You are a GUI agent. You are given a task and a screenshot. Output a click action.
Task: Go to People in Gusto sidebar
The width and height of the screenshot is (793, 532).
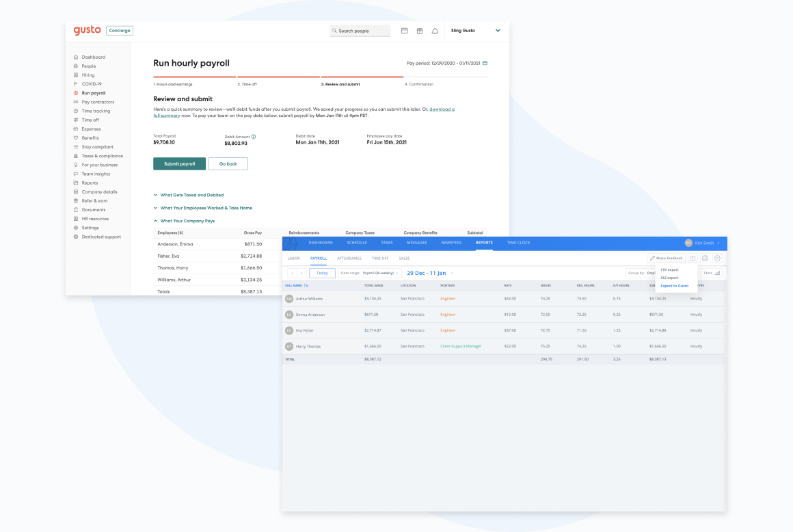pos(88,66)
